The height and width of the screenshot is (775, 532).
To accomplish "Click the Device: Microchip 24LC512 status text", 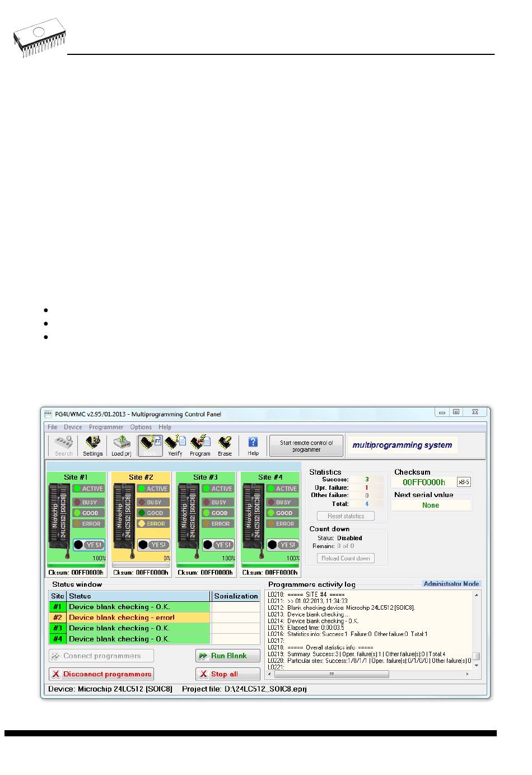I will click(x=110, y=689).
